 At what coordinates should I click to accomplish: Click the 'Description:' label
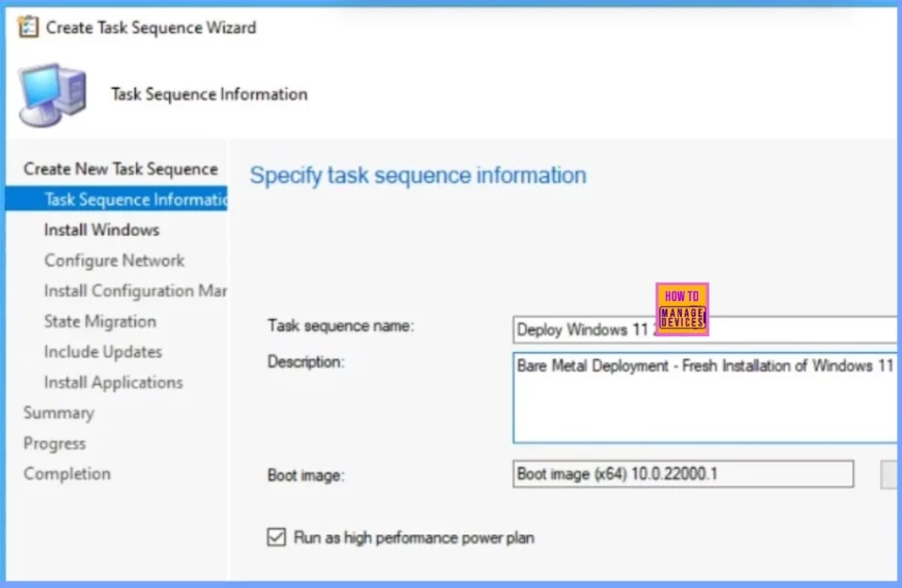pyautogui.click(x=306, y=362)
